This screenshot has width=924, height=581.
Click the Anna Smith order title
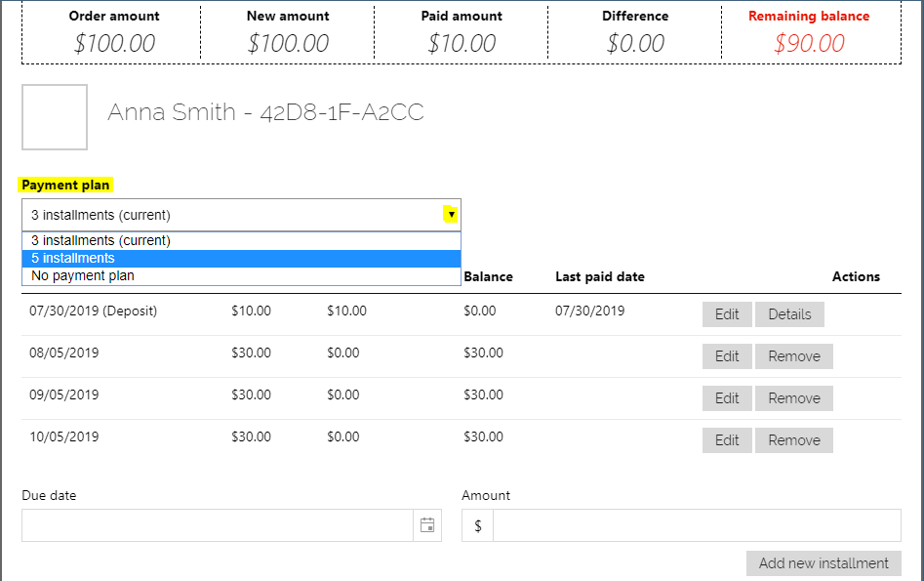click(x=265, y=112)
